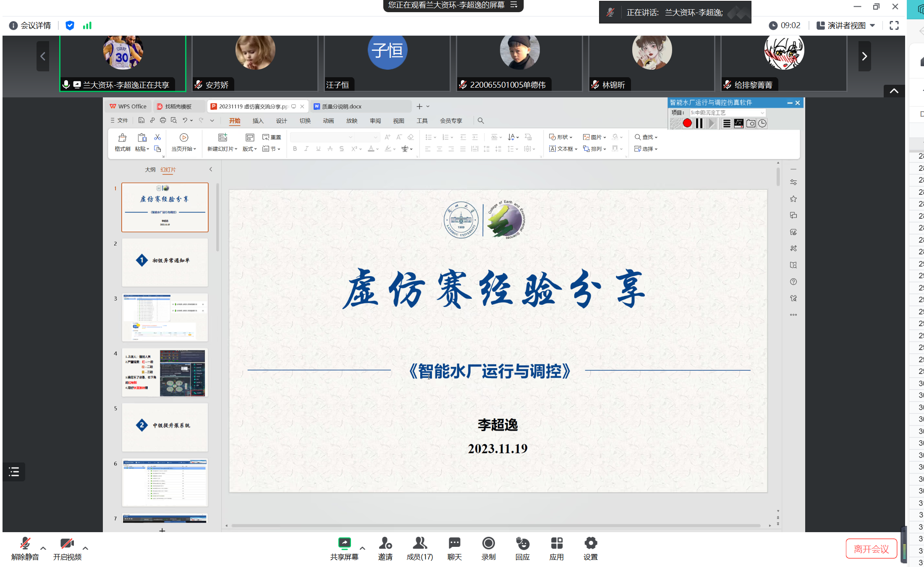This screenshot has width=924, height=567.
Task: Open the 项目 combo box in simulation software
Action: tap(728, 112)
